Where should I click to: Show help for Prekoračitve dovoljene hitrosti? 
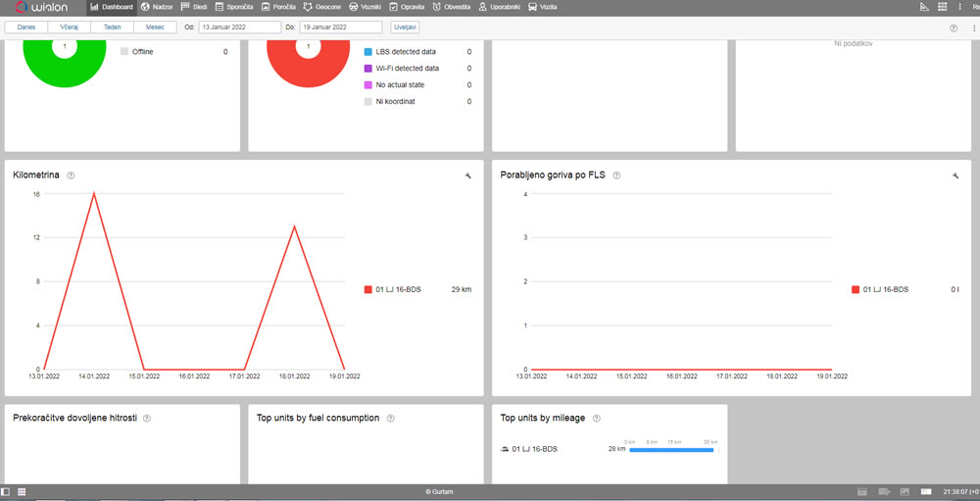pos(147,419)
